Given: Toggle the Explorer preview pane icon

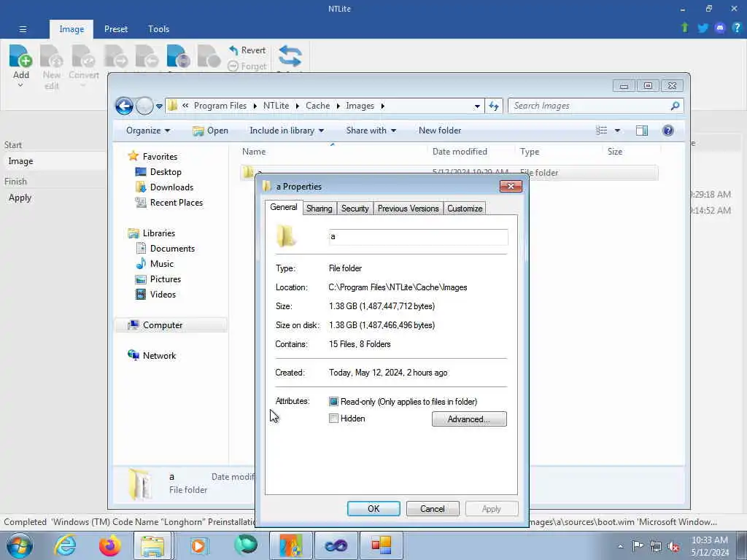Looking at the screenshot, I should 641,131.
